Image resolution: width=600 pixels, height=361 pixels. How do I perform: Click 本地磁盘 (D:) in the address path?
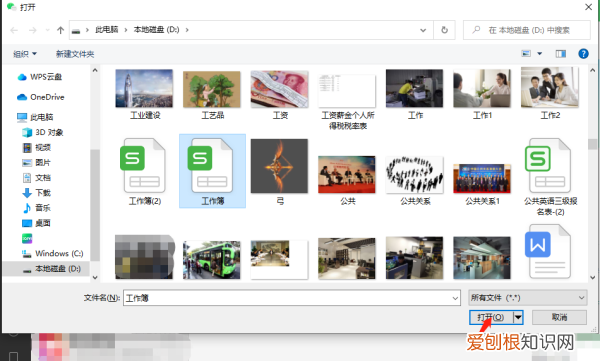[156, 29]
